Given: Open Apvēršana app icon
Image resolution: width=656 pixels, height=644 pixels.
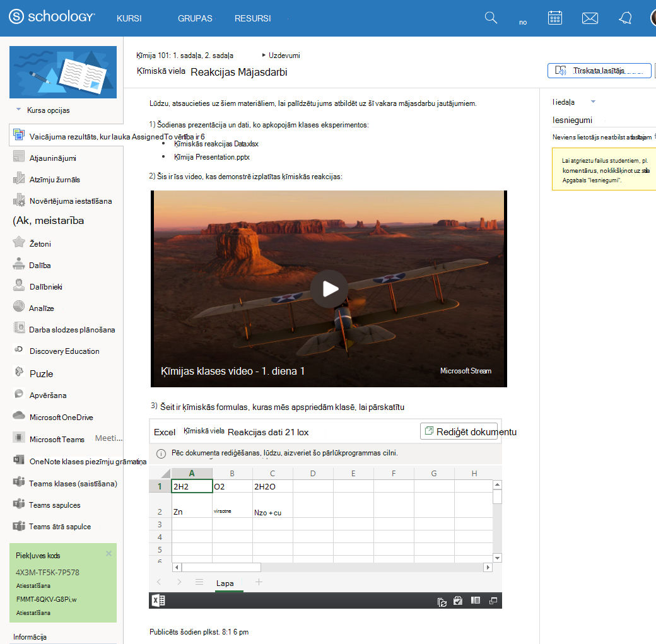Looking at the screenshot, I should pos(19,394).
